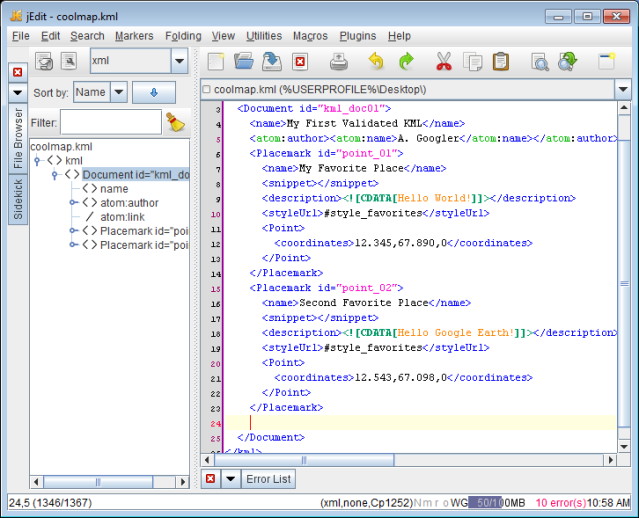This screenshot has width=639, height=518.
Task: Click the editor scroll down arrow
Action: tap(624, 446)
